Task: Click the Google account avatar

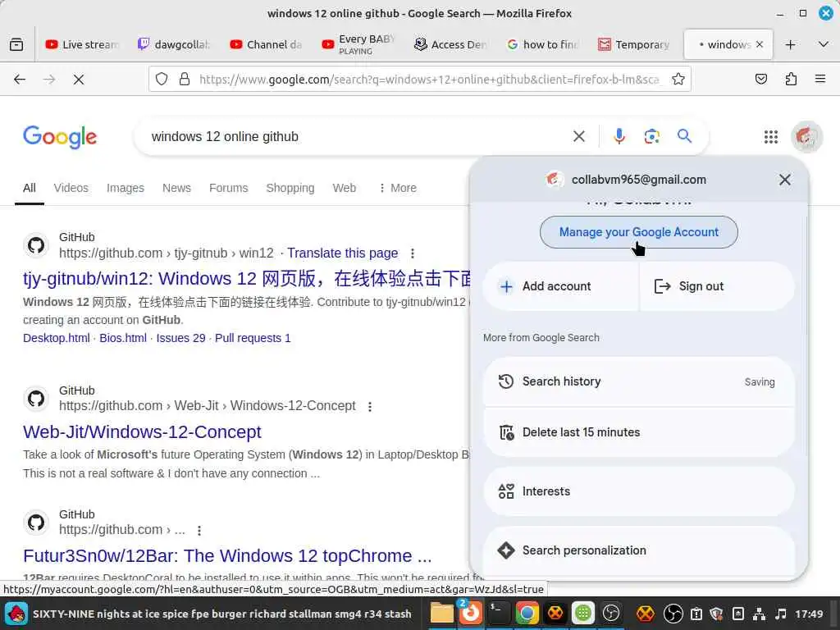Action: (x=806, y=137)
